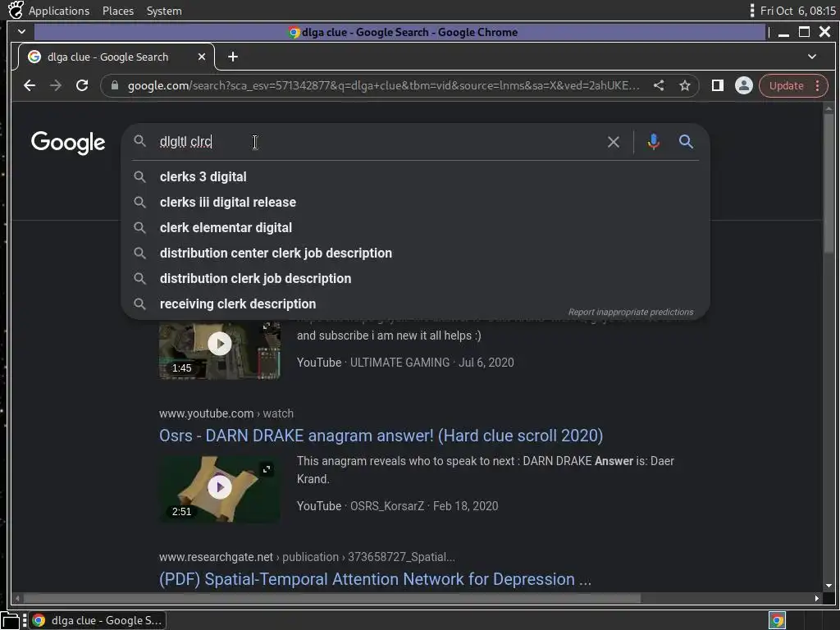Go back to the previous page
This screenshot has height=630, width=840.
[x=30, y=85]
